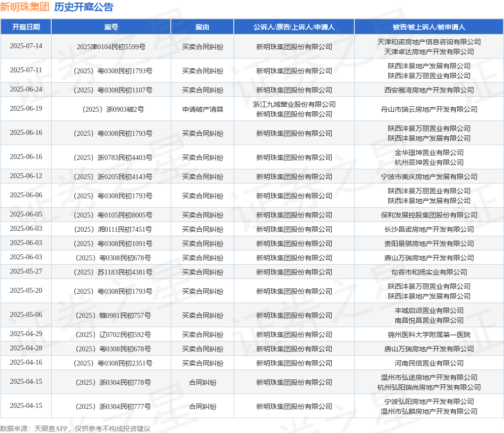504x433 pixels.
Task: Click the 开庭日期 column header
Action: [x=26, y=27]
